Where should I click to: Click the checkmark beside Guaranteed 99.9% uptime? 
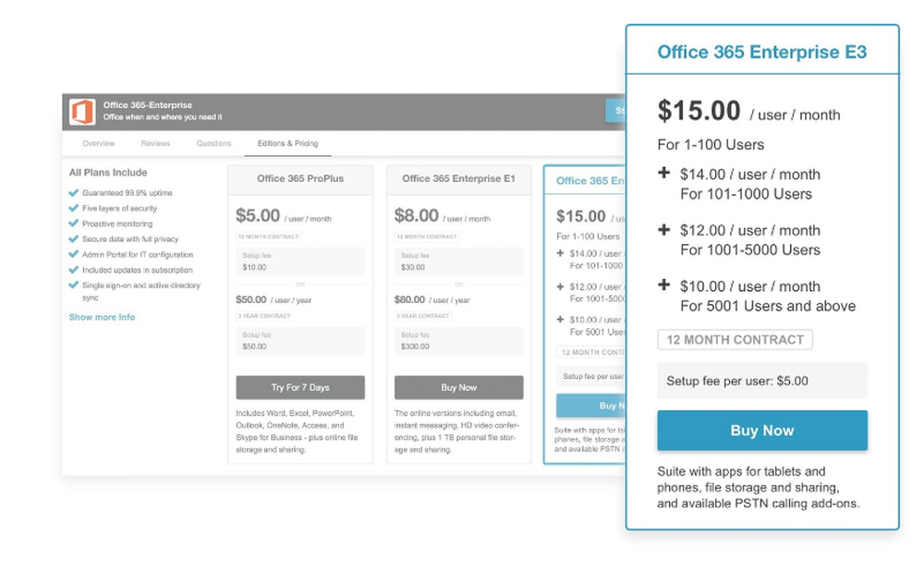[x=73, y=195]
